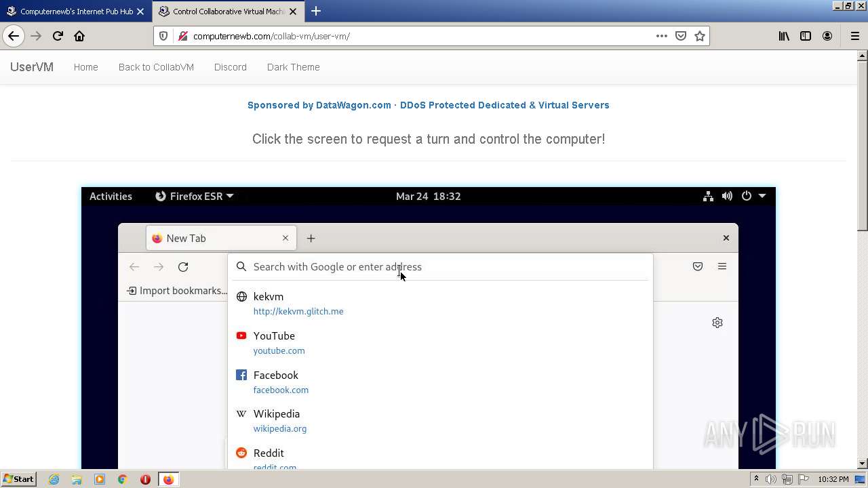Choose the YouTube suggestion
This screenshot has height=488, width=868.
(440, 343)
